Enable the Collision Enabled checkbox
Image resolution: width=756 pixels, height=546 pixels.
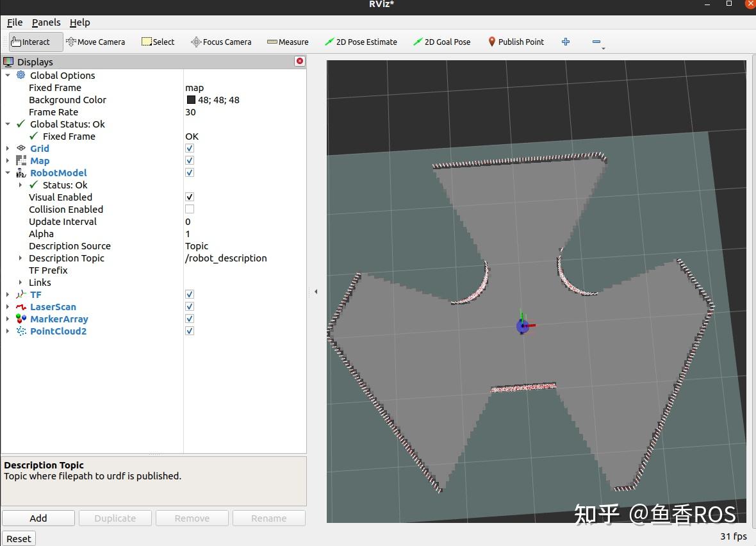pos(190,209)
